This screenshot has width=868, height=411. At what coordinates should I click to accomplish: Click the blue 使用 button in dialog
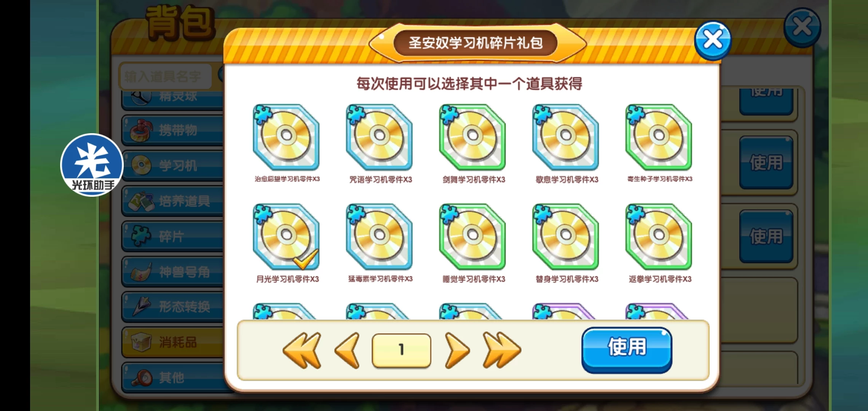[x=627, y=349]
